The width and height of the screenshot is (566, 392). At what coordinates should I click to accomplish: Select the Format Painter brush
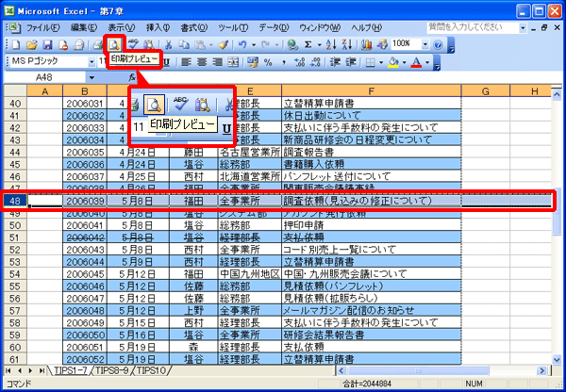[224, 44]
